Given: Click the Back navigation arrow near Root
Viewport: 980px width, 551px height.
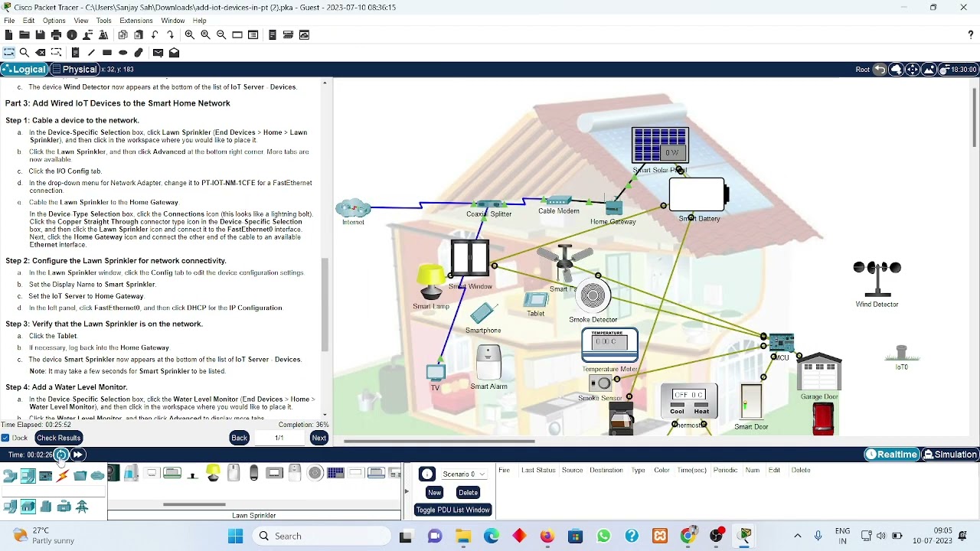Looking at the screenshot, I should pos(880,70).
